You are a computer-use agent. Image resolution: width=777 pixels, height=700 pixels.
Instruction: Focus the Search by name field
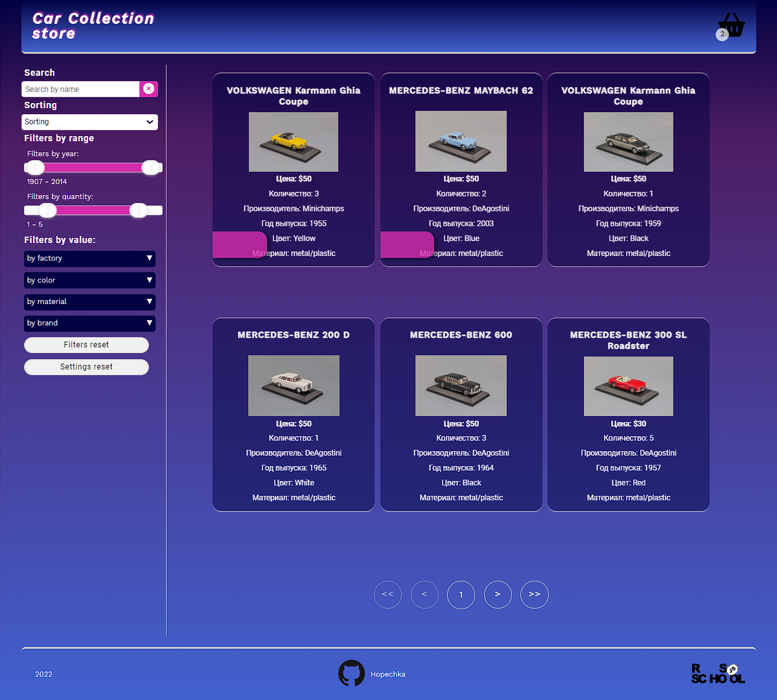point(81,89)
